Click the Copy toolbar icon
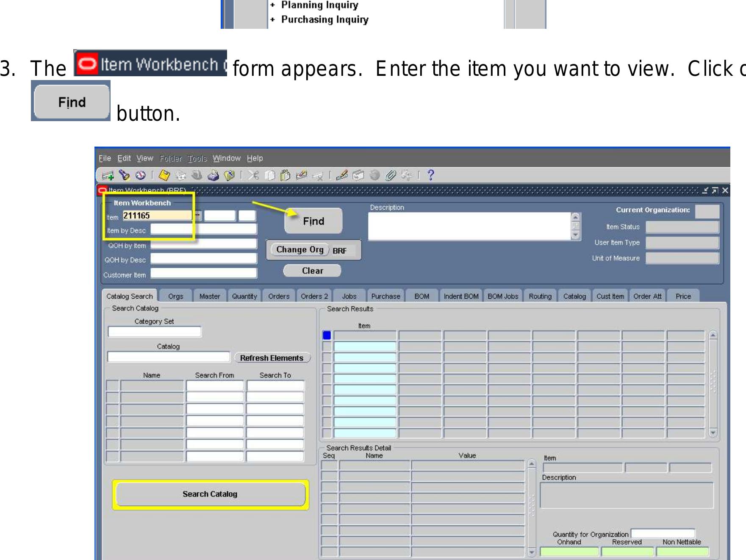This screenshot has height=560, width=746. [269, 175]
